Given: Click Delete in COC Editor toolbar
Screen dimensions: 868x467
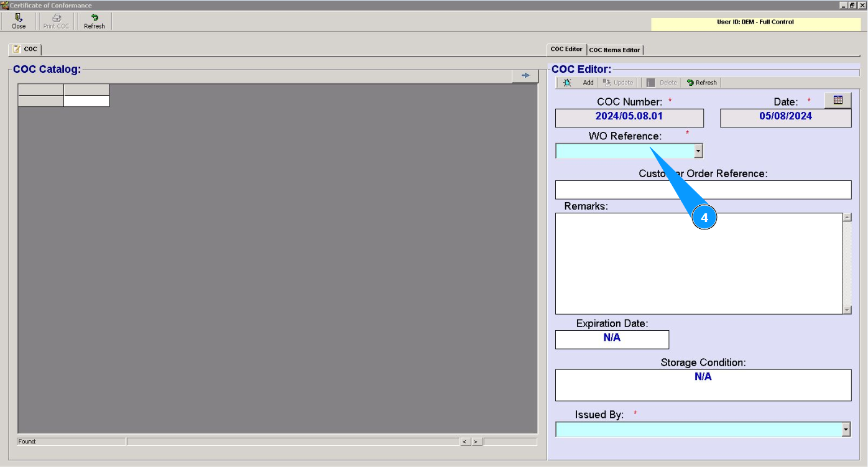Looking at the screenshot, I should tap(662, 82).
